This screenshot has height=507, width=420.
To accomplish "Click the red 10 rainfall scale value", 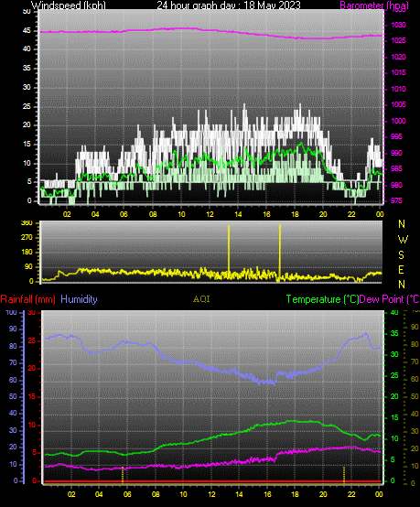I will [32, 425].
